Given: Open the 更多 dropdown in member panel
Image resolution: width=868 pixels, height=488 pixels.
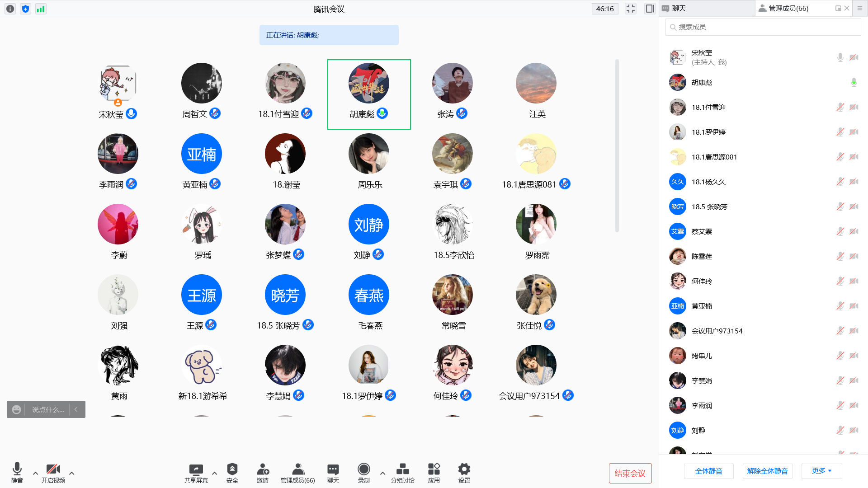Looking at the screenshot, I should tap(821, 471).
